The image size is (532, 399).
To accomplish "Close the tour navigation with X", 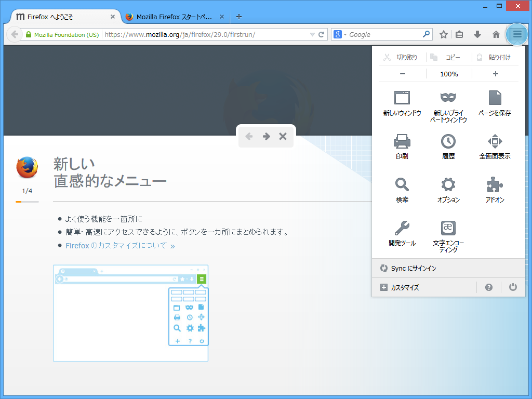I will (x=283, y=137).
